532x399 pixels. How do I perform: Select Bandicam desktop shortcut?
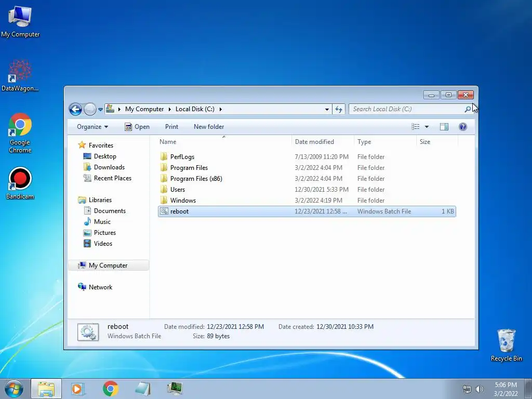pyautogui.click(x=20, y=183)
